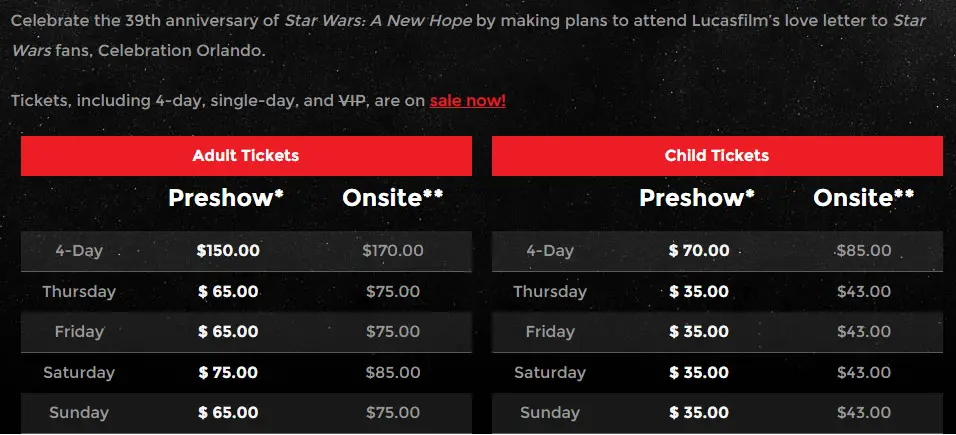Click the child Friday onsite price $43.00
956x435 pixels.
pos(864,332)
